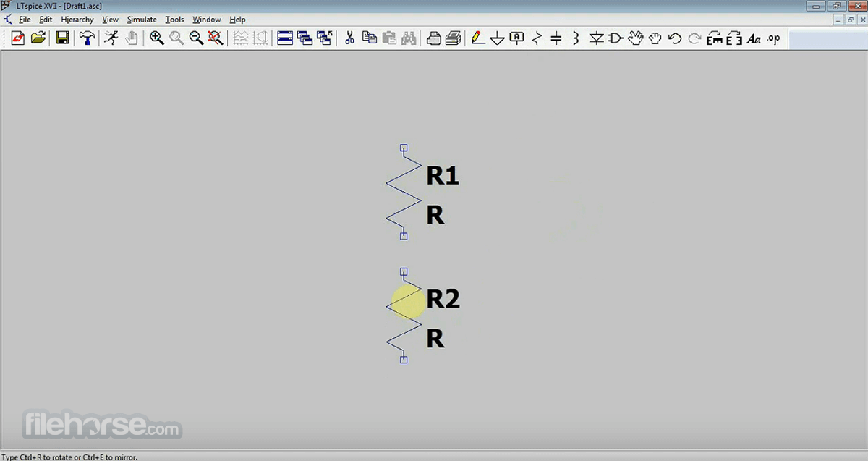Screen dimensions: 868x461
Task: Click the Mirror component icon
Action: [x=734, y=38]
